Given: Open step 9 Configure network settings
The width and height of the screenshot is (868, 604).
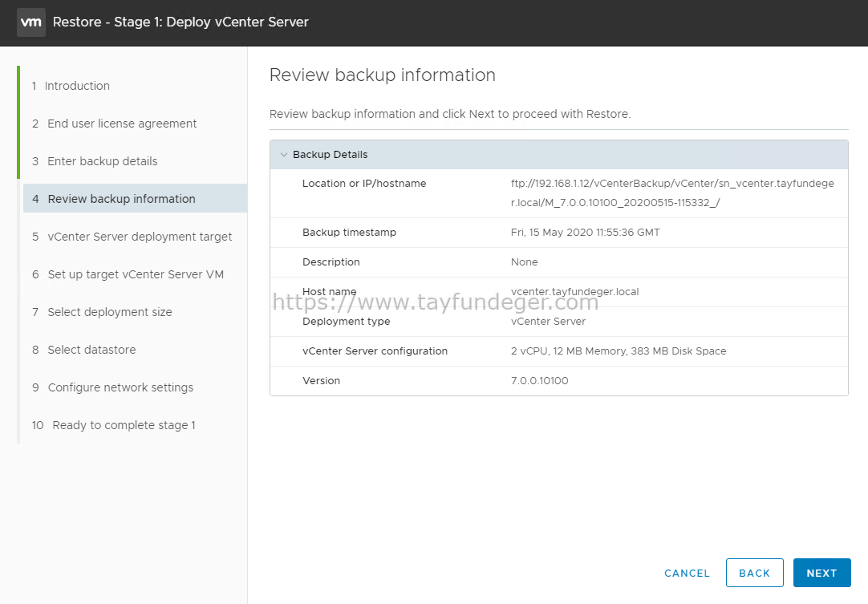Looking at the screenshot, I should (x=112, y=387).
